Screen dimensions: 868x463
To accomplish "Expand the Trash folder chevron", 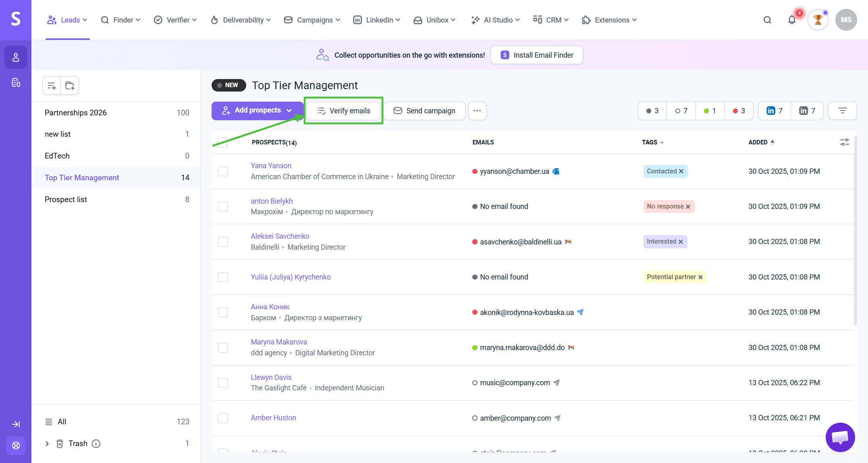I will click(x=47, y=444).
